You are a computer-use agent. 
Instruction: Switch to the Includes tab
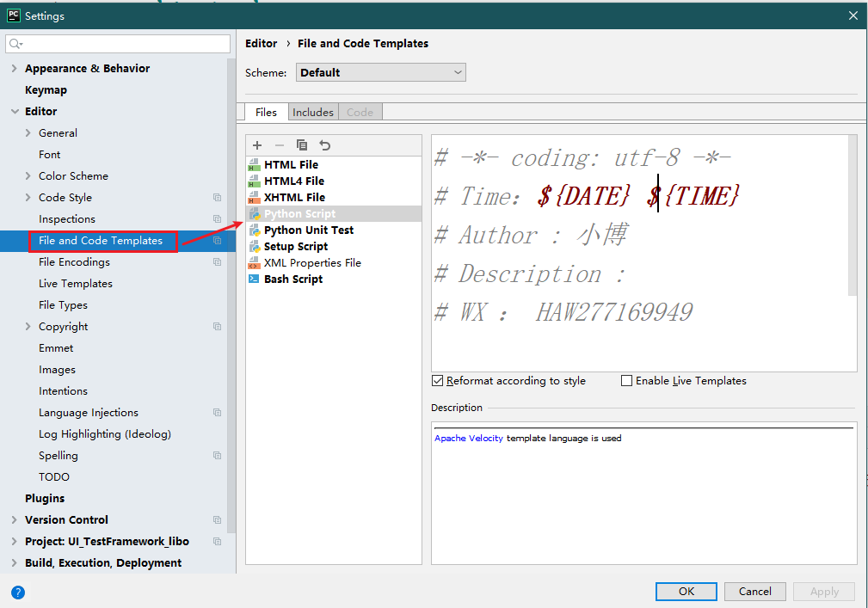coord(312,113)
